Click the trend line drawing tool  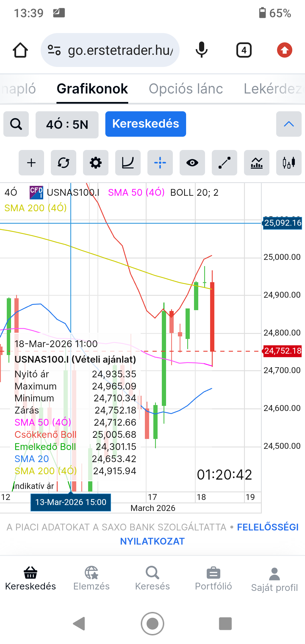point(225,163)
